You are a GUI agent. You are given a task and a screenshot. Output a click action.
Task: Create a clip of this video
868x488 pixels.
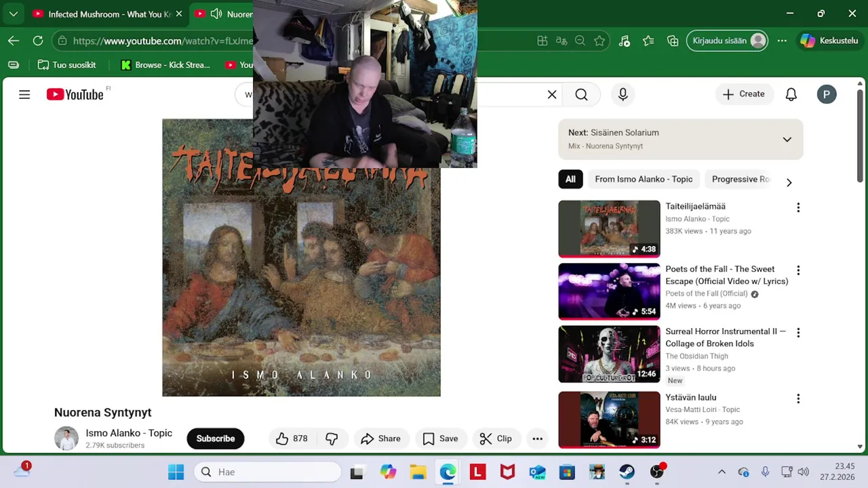click(496, 439)
